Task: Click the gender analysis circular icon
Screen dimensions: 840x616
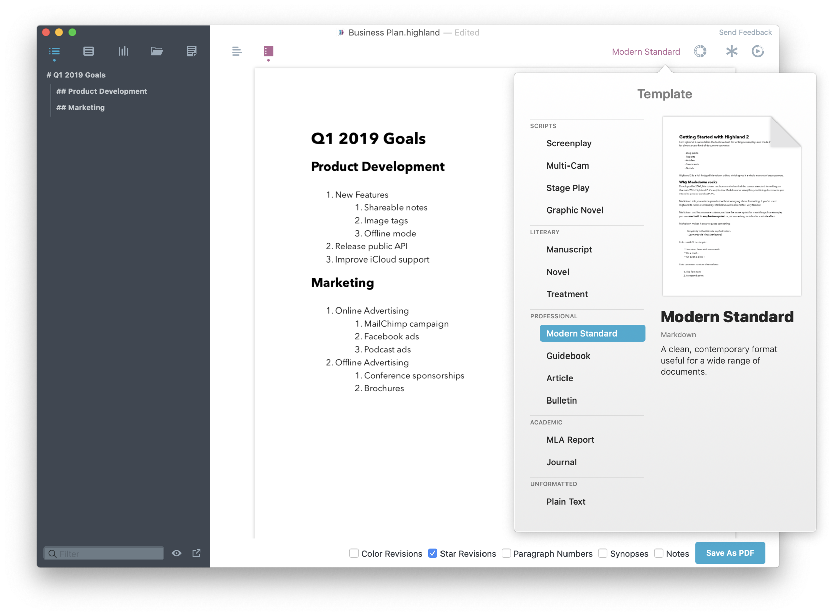Action: pyautogui.click(x=700, y=51)
